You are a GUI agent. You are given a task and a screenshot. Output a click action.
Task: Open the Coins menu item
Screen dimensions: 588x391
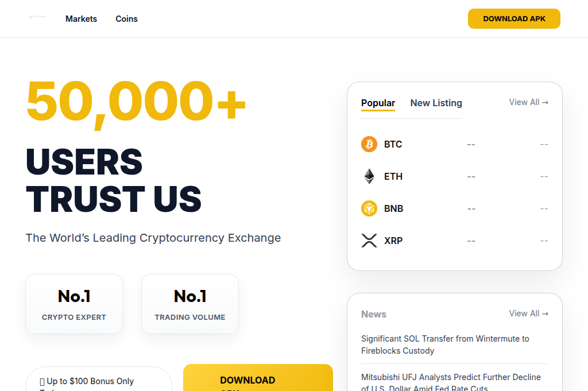point(126,19)
